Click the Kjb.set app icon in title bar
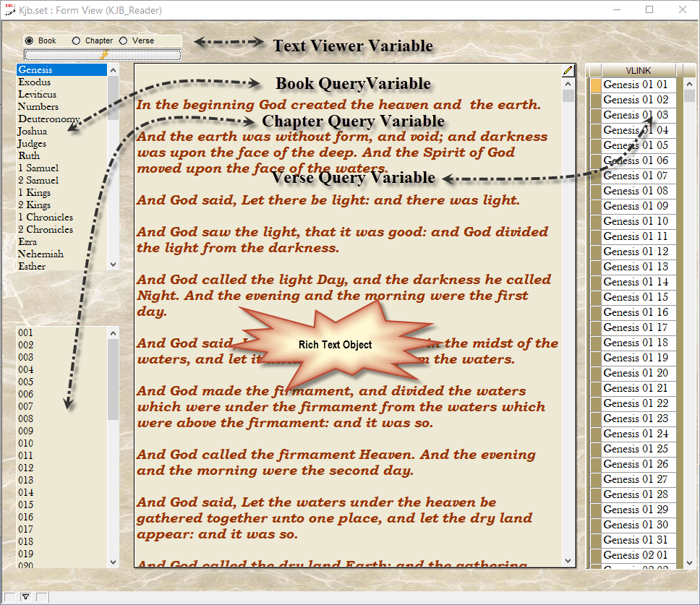The width and height of the screenshot is (700, 605). pyautogui.click(x=10, y=10)
